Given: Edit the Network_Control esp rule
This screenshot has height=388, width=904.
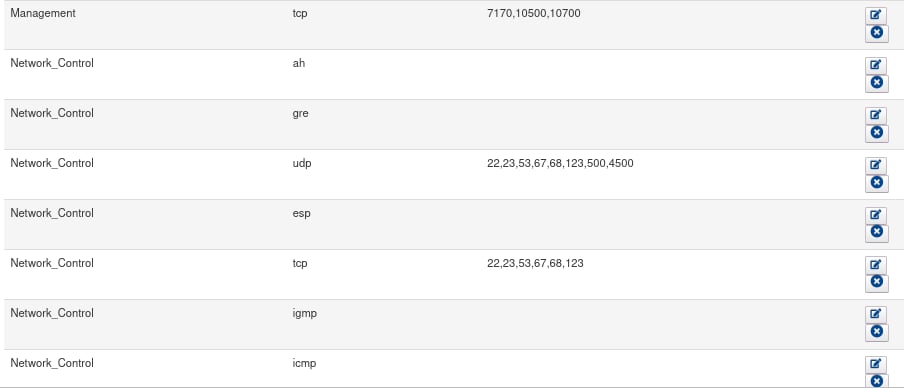Looking at the screenshot, I should 876,215.
